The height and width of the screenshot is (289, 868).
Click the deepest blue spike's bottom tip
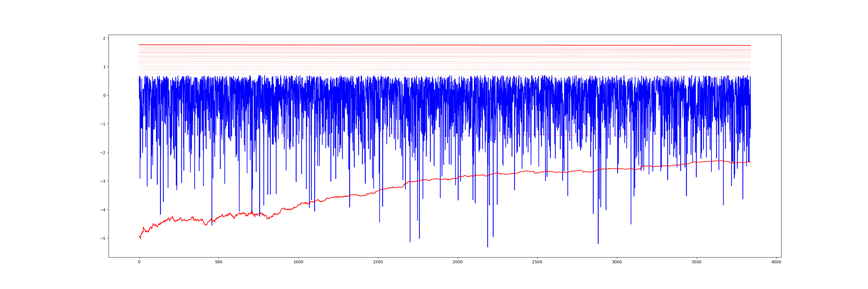click(487, 247)
